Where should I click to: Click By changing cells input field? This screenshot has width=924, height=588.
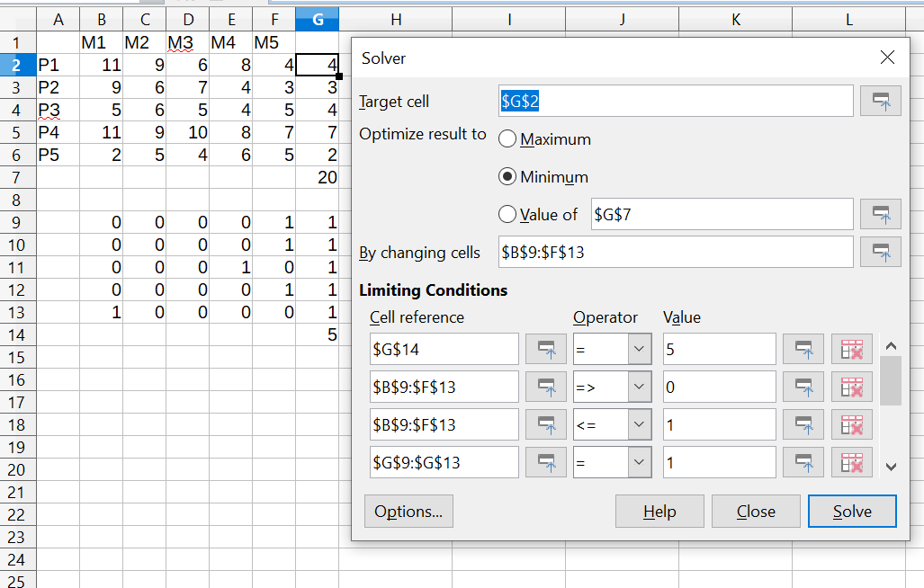pyautogui.click(x=676, y=252)
